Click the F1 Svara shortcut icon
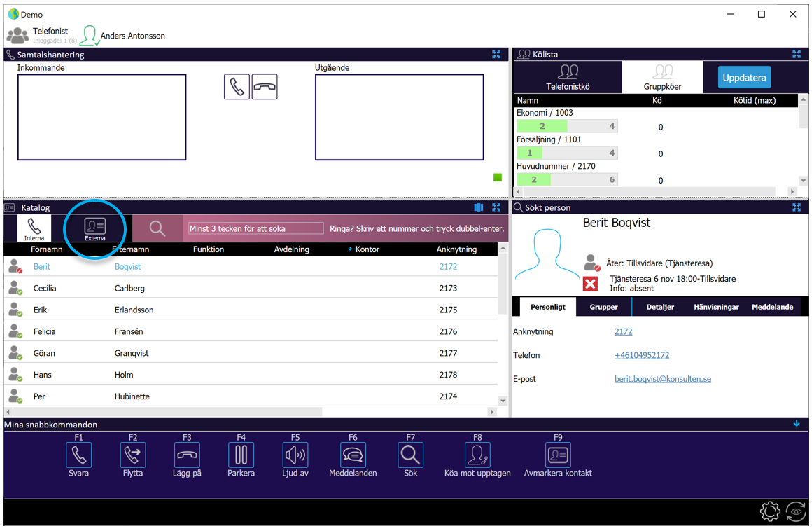This screenshot has height=531, width=812. [78, 455]
